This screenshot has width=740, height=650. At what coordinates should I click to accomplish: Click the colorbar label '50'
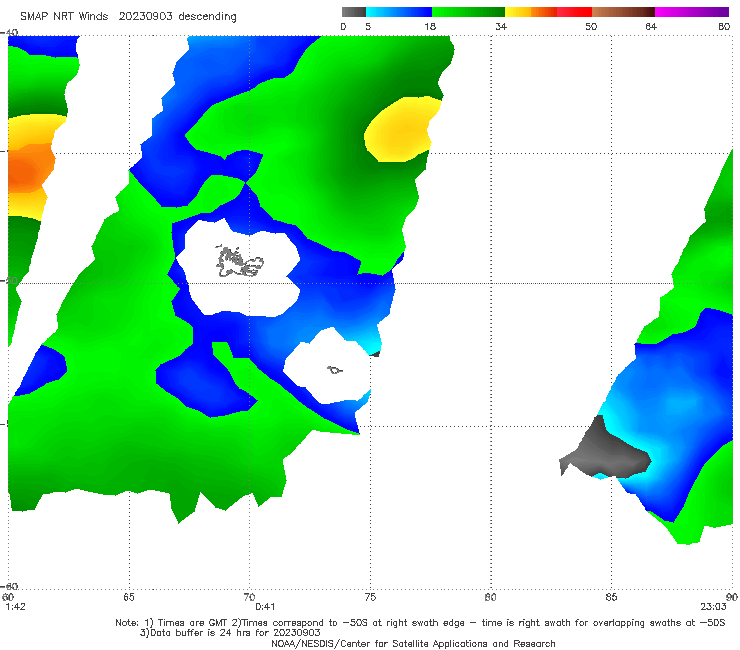[x=591, y=26]
